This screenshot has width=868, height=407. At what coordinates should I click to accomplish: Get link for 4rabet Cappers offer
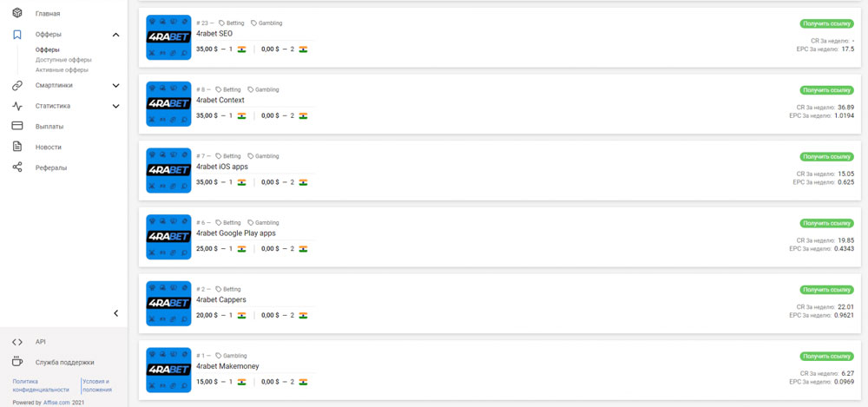pos(826,290)
